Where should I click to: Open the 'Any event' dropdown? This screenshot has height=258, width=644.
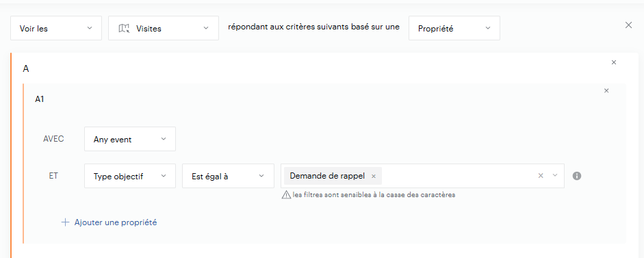[x=130, y=139]
